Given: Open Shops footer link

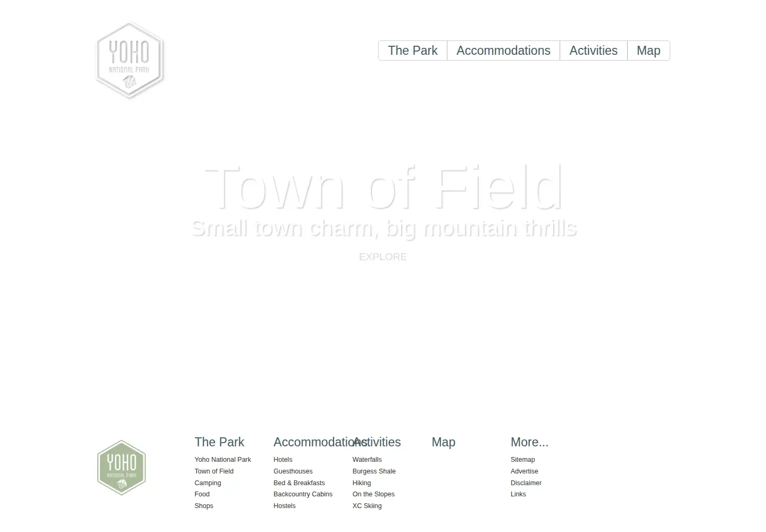Looking at the screenshot, I should (x=204, y=506).
